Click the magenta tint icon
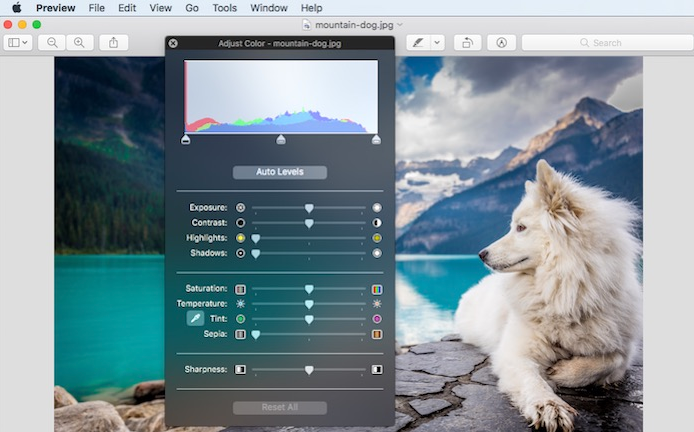 tap(377, 319)
